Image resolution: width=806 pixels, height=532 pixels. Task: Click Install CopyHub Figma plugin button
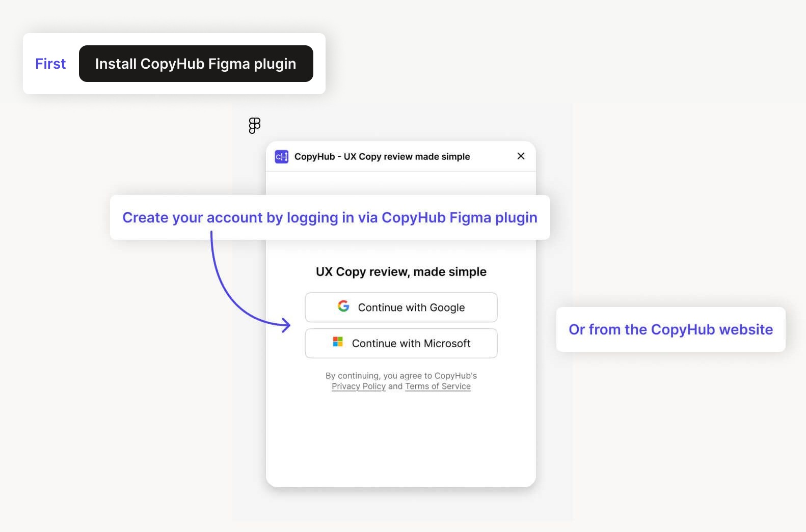pyautogui.click(x=196, y=64)
